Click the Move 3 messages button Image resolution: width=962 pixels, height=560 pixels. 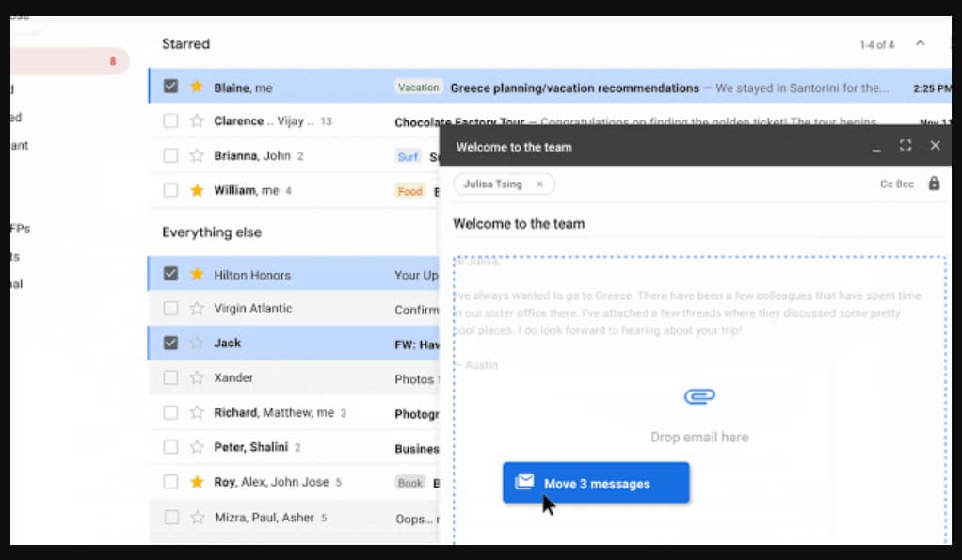[x=596, y=483]
